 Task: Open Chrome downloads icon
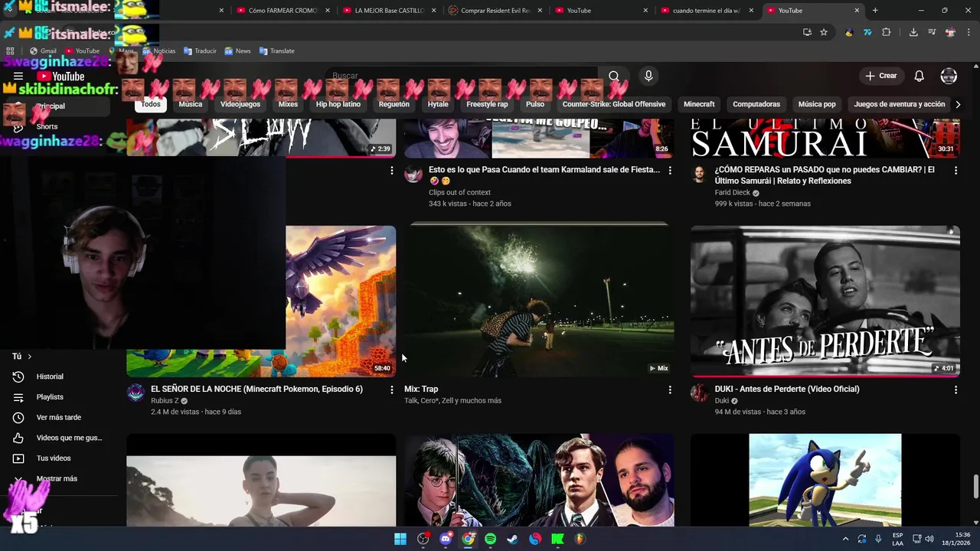tap(913, 32)
